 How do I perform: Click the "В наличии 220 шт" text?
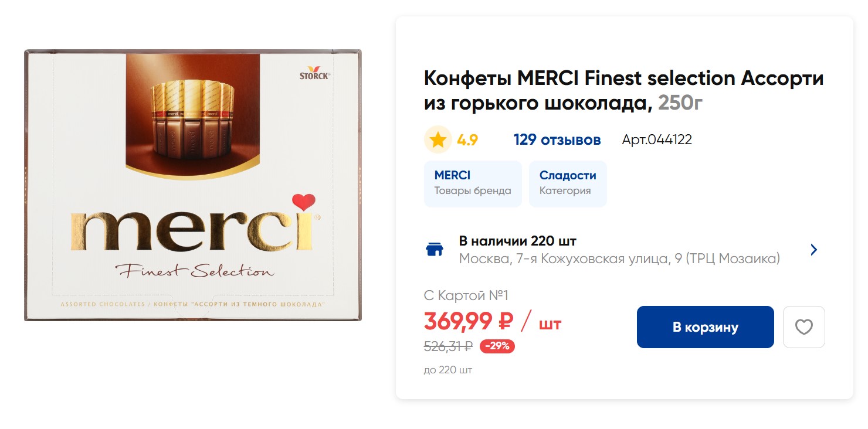click(517, 241)
